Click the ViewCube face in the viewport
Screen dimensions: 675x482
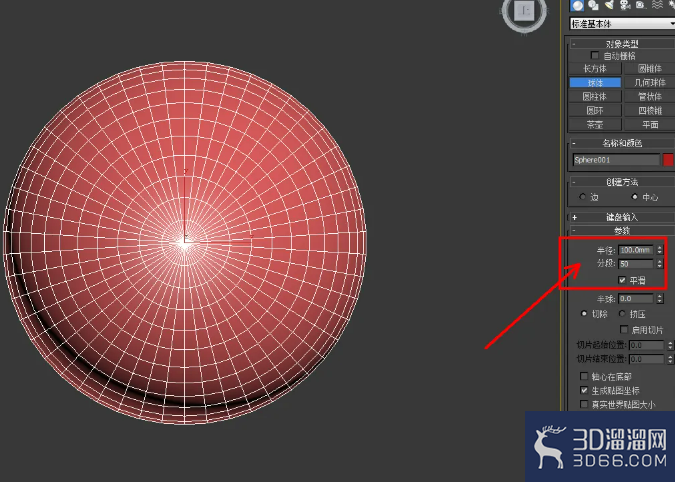click(x=525, y=11)
